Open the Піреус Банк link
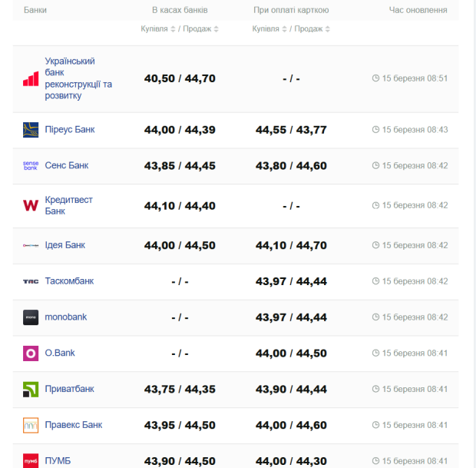 (x=70, y=130)
